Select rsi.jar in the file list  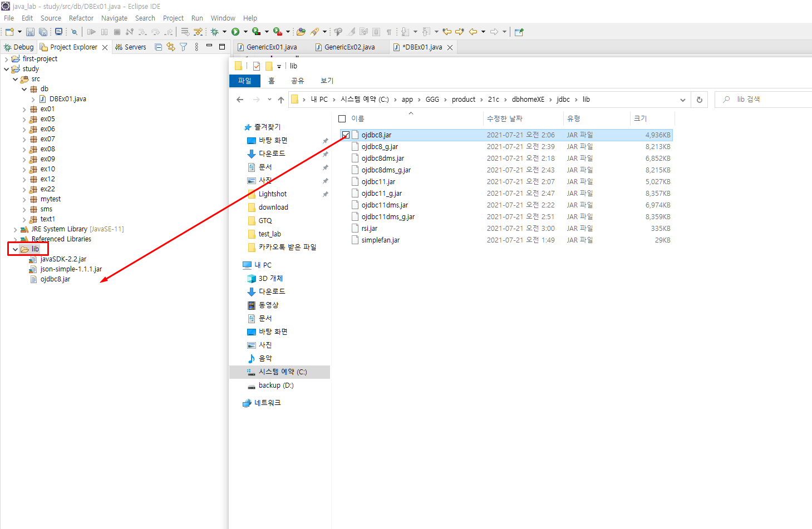click(370, 229)
